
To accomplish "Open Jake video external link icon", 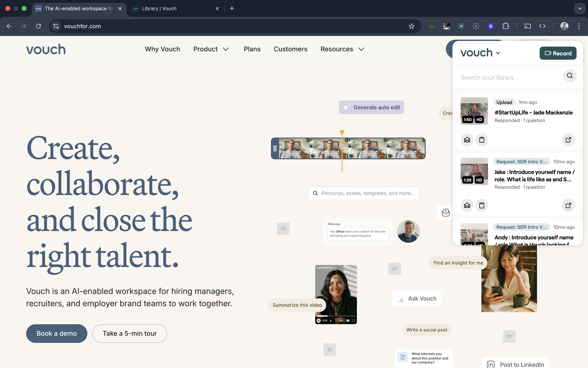I will pos(568,205).
